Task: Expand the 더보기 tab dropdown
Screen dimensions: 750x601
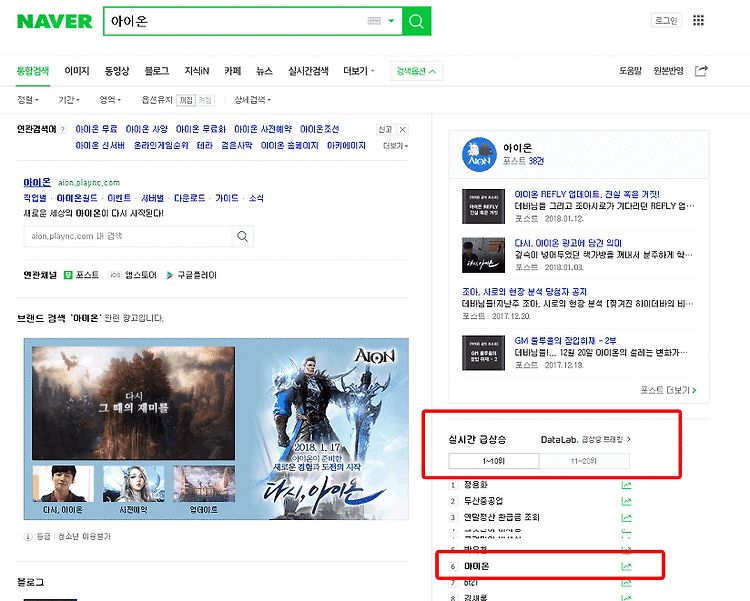Action: click(x=359, y=71)
